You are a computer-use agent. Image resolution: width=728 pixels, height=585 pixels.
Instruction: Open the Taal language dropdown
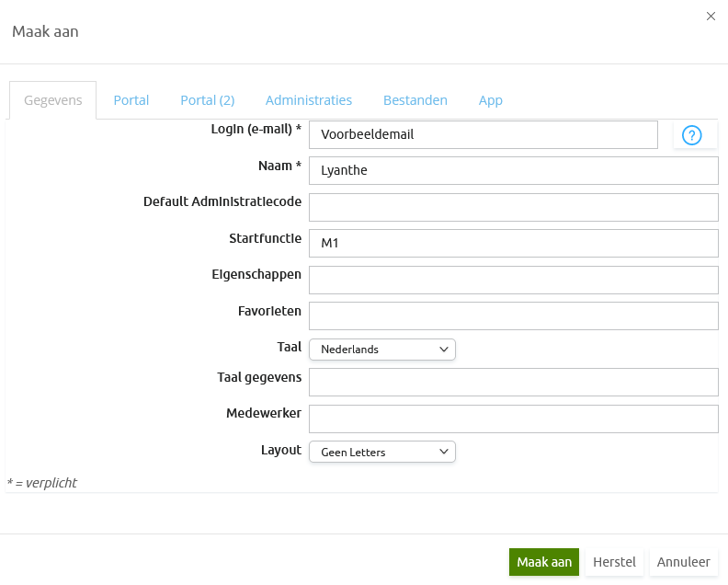click(x=381, y=350)
